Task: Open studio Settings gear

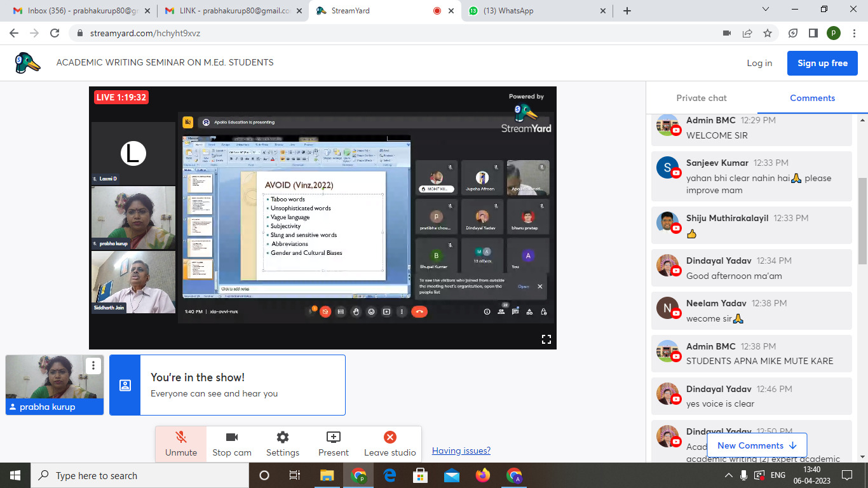Action: click(x=283, y=444)
